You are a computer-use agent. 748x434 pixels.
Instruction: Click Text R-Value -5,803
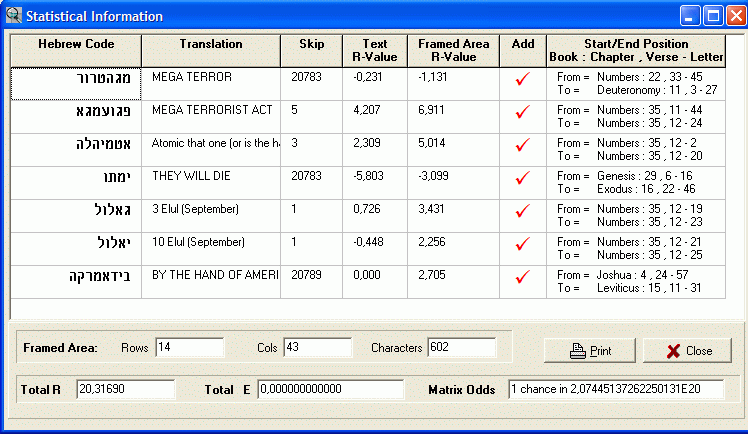[x=368, y=176]
